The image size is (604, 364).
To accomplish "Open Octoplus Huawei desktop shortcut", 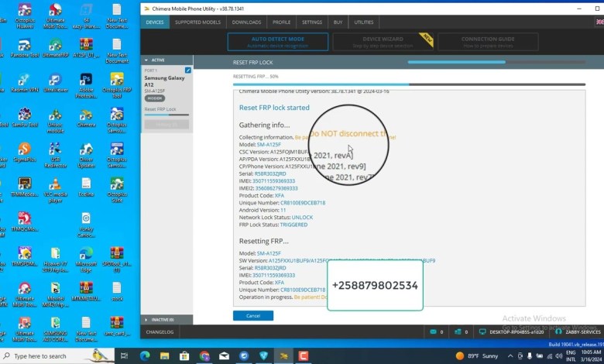I will pyautogui.click(x=25, y=16).
